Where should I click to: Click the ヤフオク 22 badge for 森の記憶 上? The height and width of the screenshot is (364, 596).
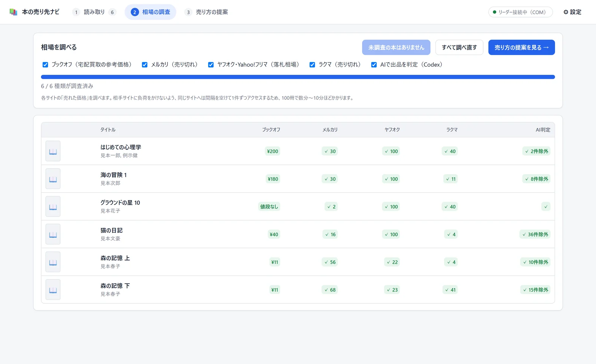(x=392, y=262)
